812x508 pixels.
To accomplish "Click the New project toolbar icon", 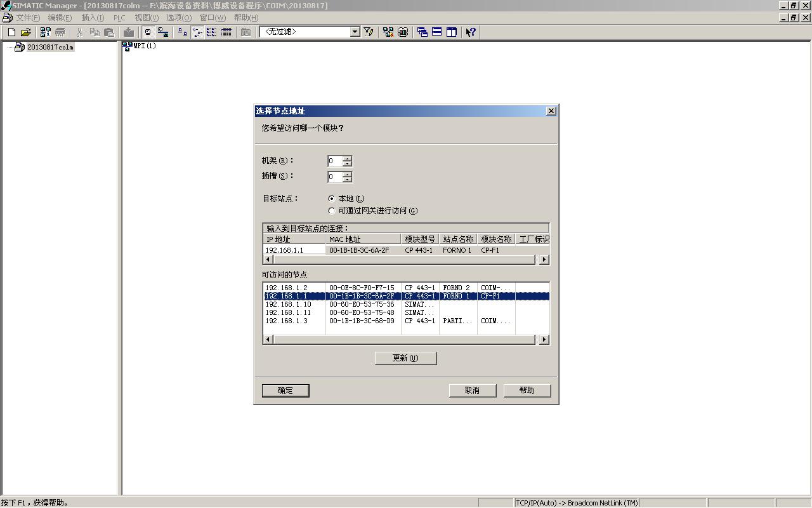I will [11, 32].
